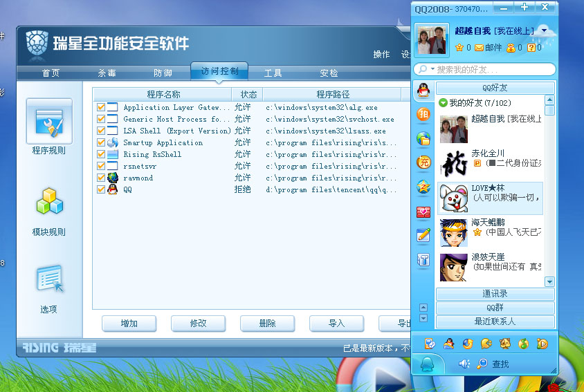Uncheck rsnetsvr rule checkbox
Image resolution: width=584 pixels, height=392 pixels.
point(100,166)
